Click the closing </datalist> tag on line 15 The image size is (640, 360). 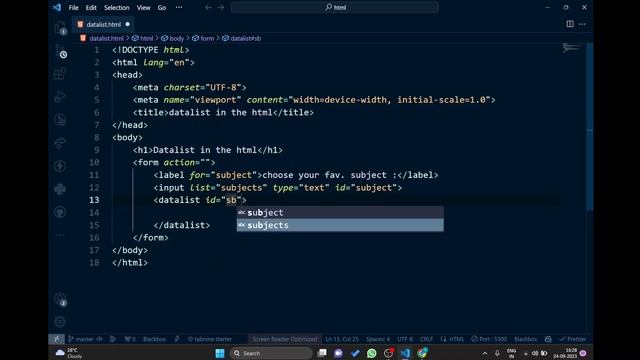point(182,225)
